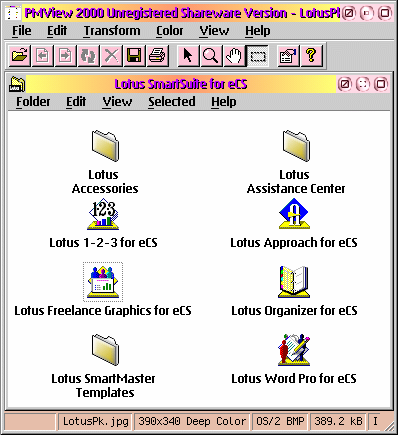The width and height of the screenshot is (398, 435).
Task: Open the Transform menu
Action: (112, 31)
